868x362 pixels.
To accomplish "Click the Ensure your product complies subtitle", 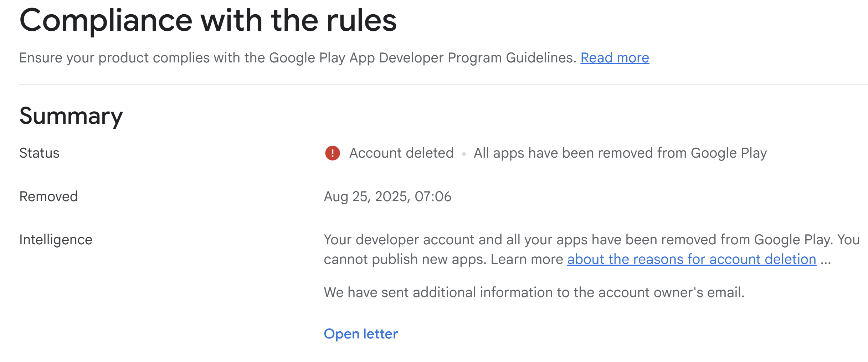I will coord(298,58).
